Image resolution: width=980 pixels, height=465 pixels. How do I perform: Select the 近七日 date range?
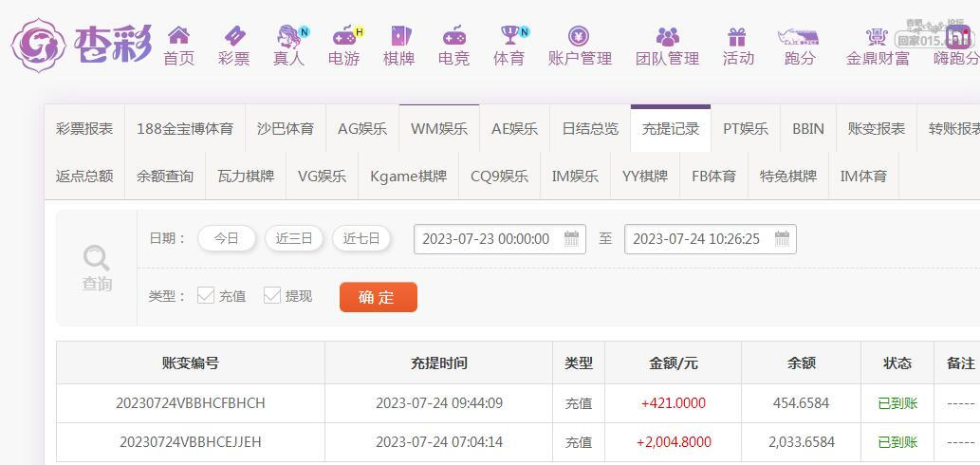(361, 239)
